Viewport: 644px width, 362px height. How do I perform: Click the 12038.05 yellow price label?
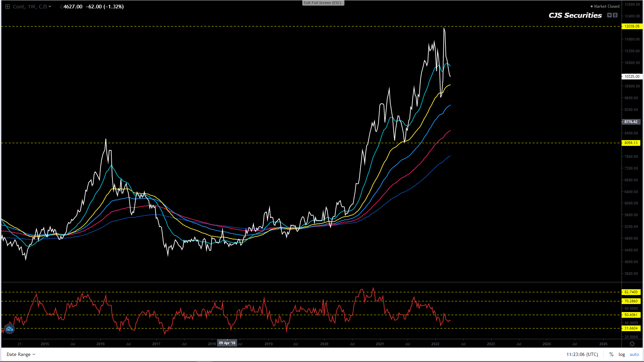click(x=631, y=26)
